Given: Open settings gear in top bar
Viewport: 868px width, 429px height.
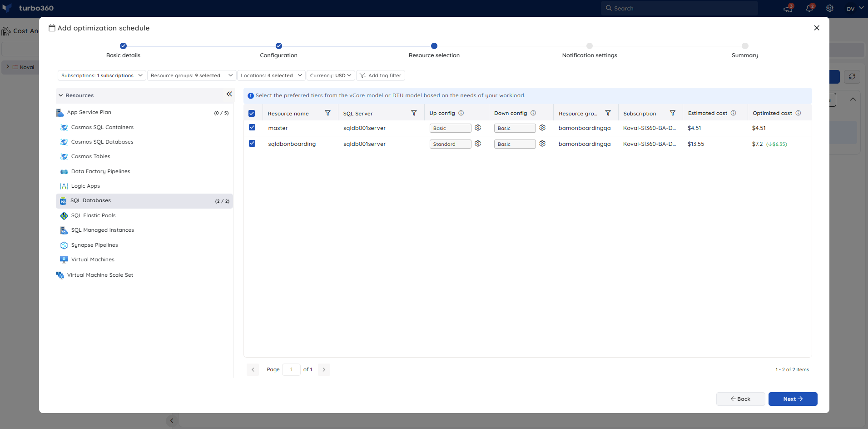Looking at the screenshot, I should (x=830, y=8).
